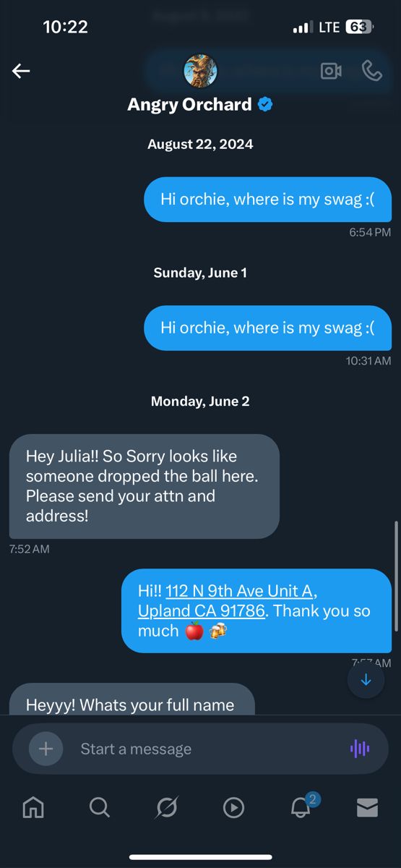This screenshot has height=868, width=401.
Task: Open the video play tab
Action: (x=233, y=808)
